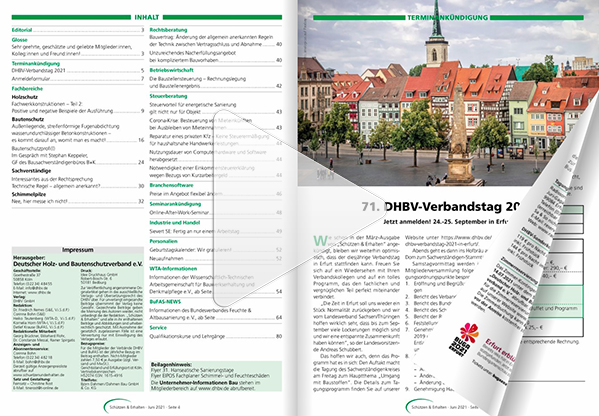599x416 pixels.
Task: Click the Erfurt town square photo
Action: point(447,93)
